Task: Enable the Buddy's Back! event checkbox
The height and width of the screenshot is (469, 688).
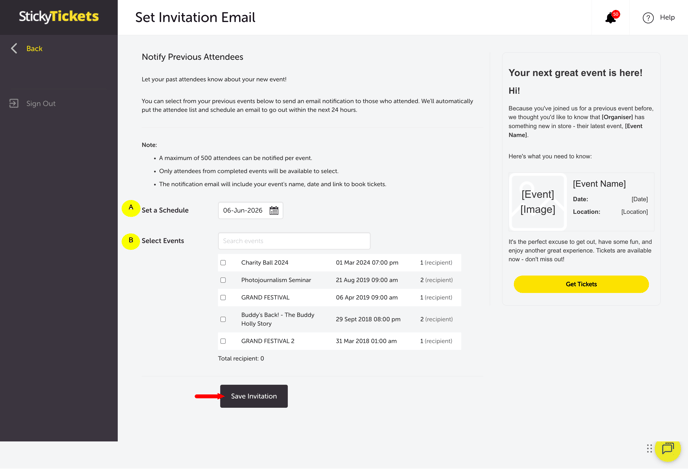Action: click(x=223, y=319)
